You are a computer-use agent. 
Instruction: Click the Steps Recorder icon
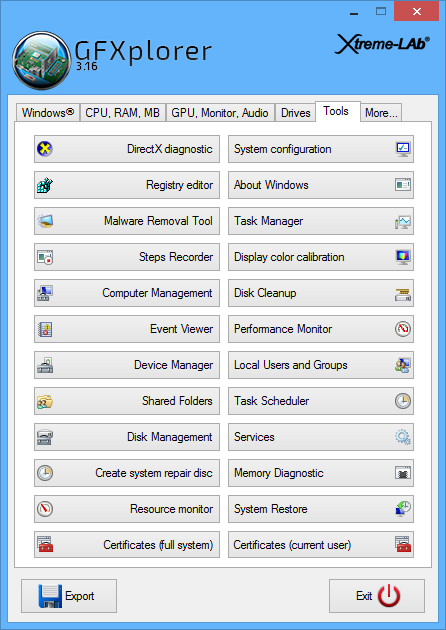click(x=45, y=257)
